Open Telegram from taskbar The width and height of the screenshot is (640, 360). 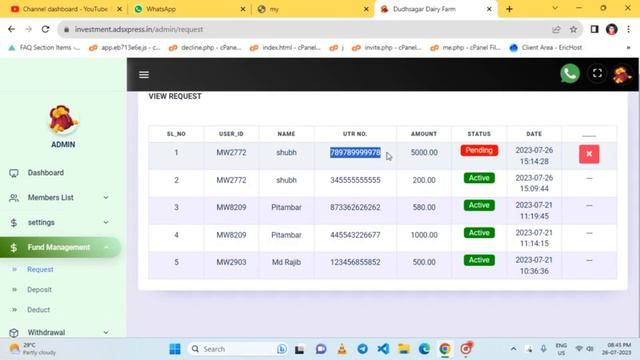(x=362, y=349)
